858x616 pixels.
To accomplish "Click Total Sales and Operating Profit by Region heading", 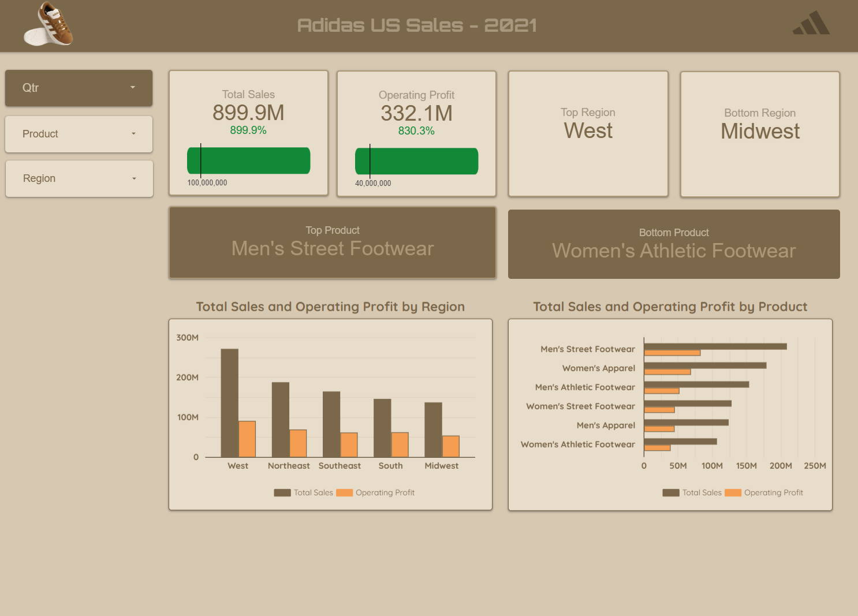I will coord(330,307).
